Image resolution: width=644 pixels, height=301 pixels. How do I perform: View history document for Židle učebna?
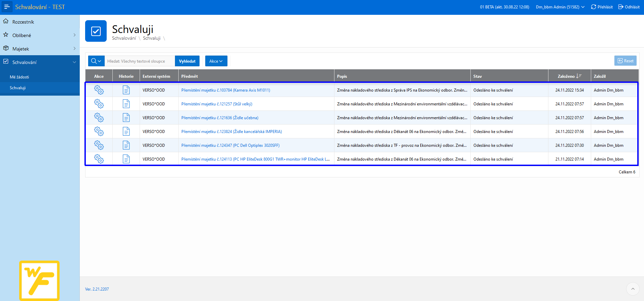point(126,118)
